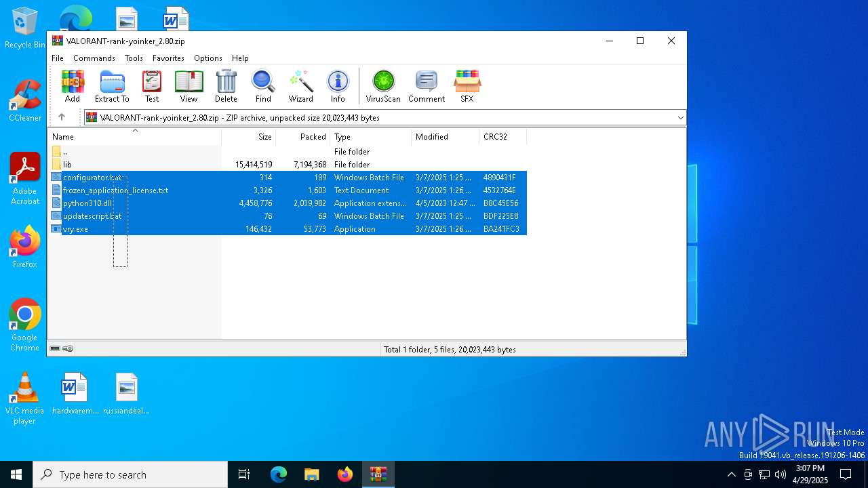
Task: Open File Explorer from taskbar
Action: click(312, 474)
